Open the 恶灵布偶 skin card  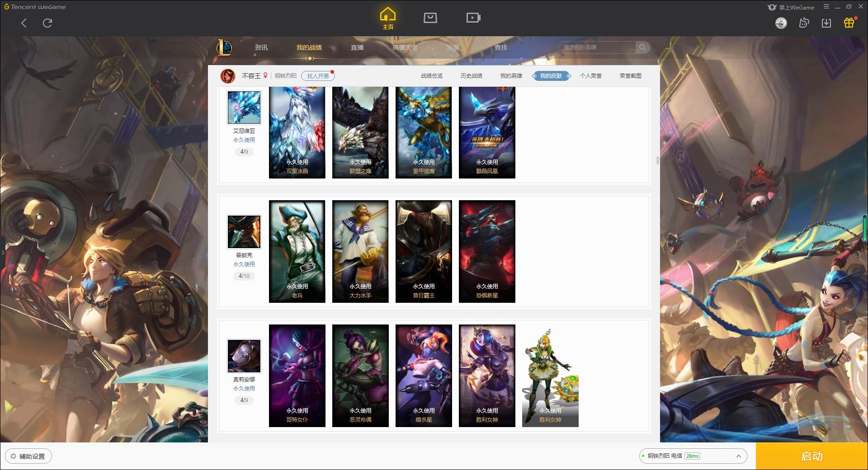[360, 376]
